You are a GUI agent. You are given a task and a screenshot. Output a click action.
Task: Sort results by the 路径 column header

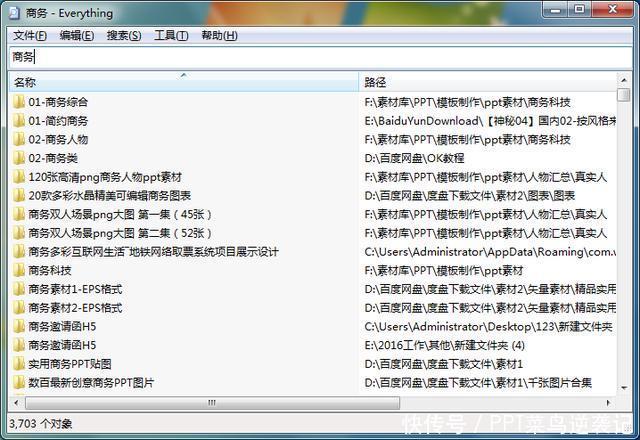pyautogui.click(x=488, y=82)
